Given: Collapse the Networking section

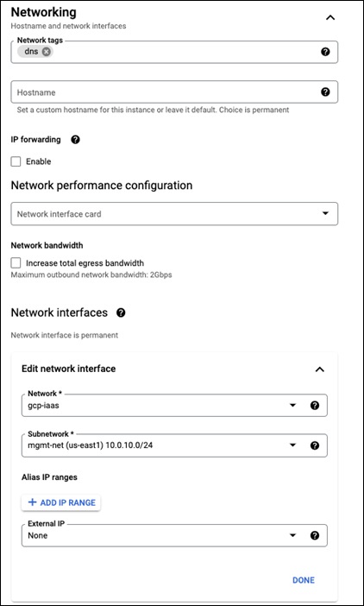Looking at the screenshot, I should click(330, 18).
